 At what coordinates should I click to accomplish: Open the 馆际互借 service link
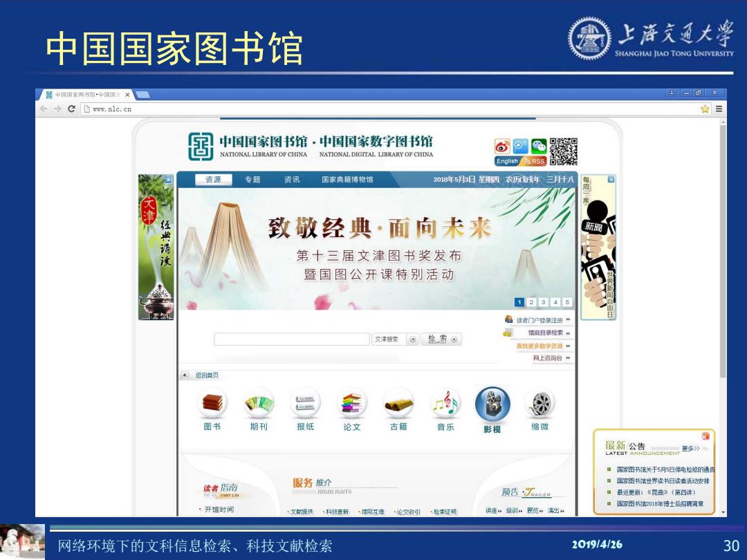pyautogui.click(x=373, y=512)
